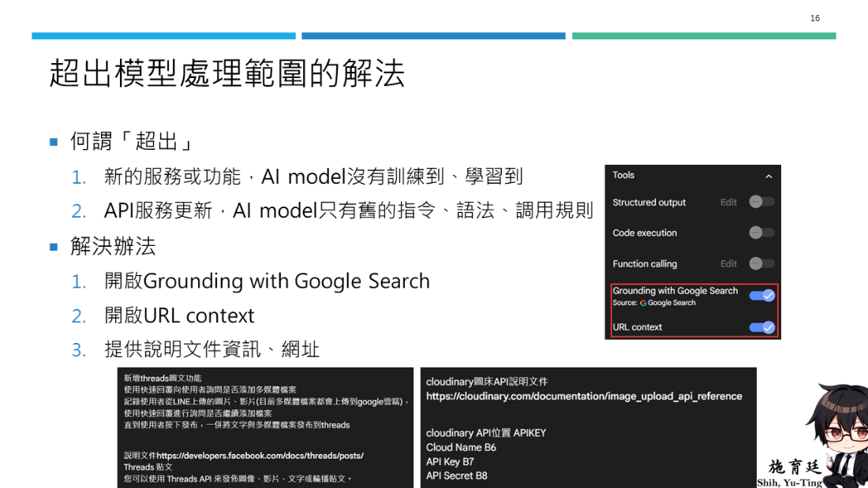The height and width of the screenshot is (488, 868).
Task: Click the Function calling label
Action: [645, 264]
